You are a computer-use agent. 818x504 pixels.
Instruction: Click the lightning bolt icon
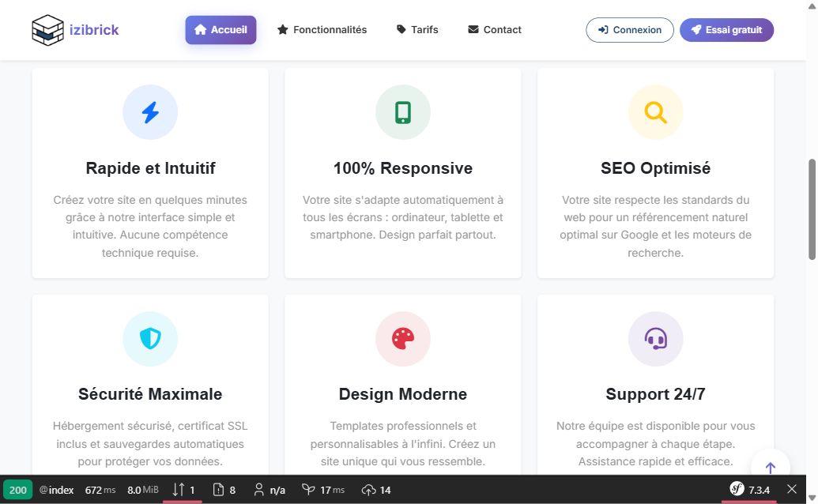coord(150,112)
